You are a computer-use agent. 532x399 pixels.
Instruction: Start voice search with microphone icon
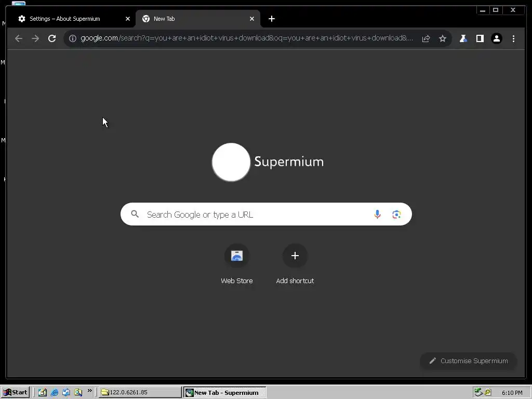377,214
